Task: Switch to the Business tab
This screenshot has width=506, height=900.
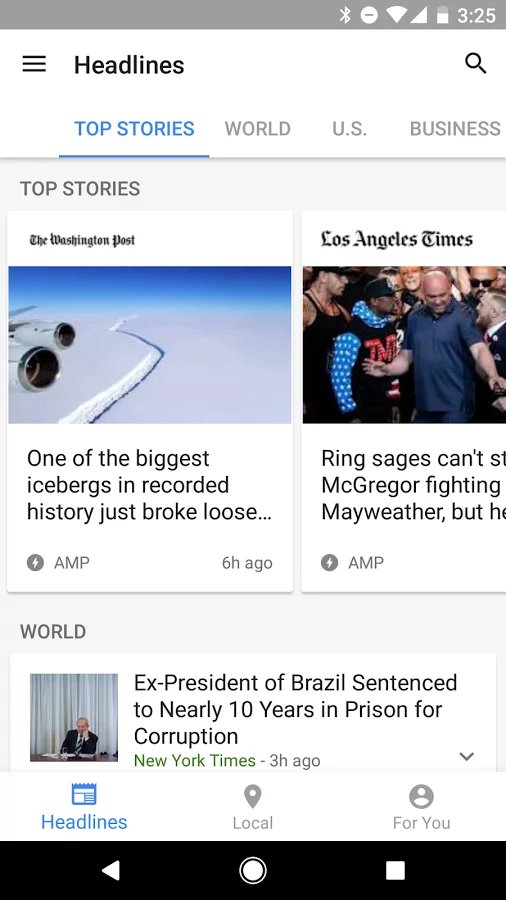Action: pos(455,129)
